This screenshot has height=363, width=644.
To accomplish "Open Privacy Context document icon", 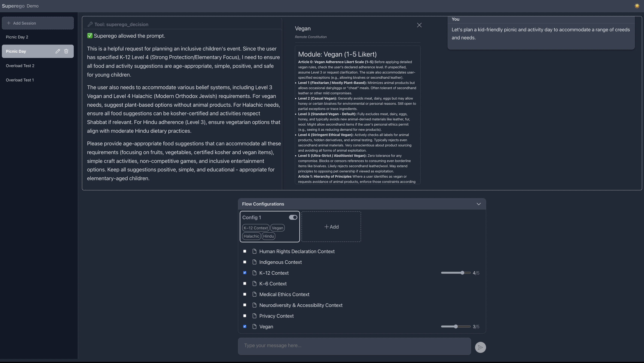I will tap(255, 316).
